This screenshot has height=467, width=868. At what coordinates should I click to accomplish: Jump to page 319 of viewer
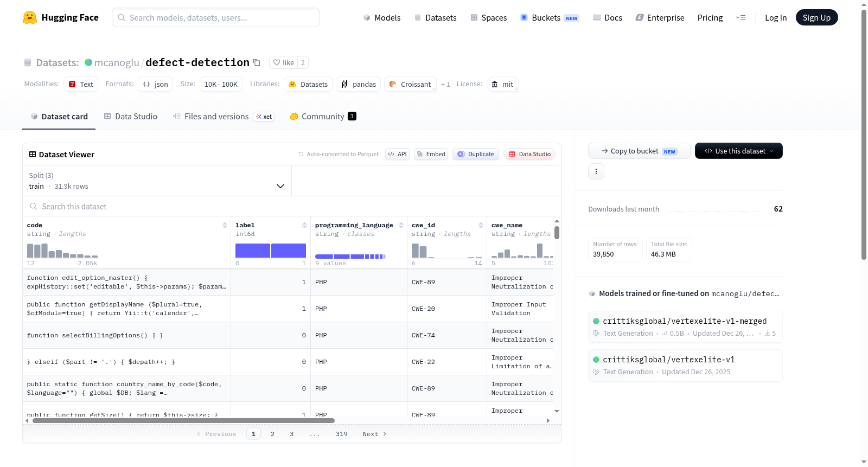pos(341,434)
